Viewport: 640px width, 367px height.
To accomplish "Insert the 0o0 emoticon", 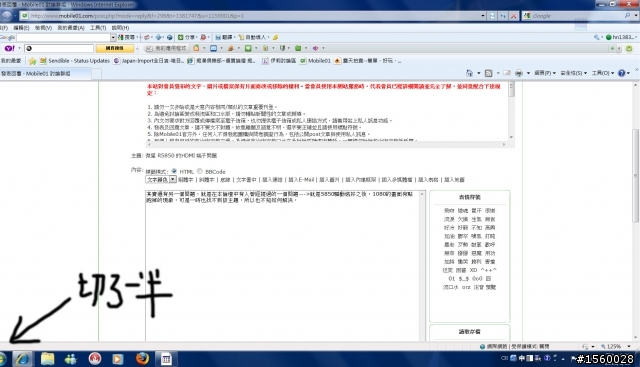I will coord(477,279).
